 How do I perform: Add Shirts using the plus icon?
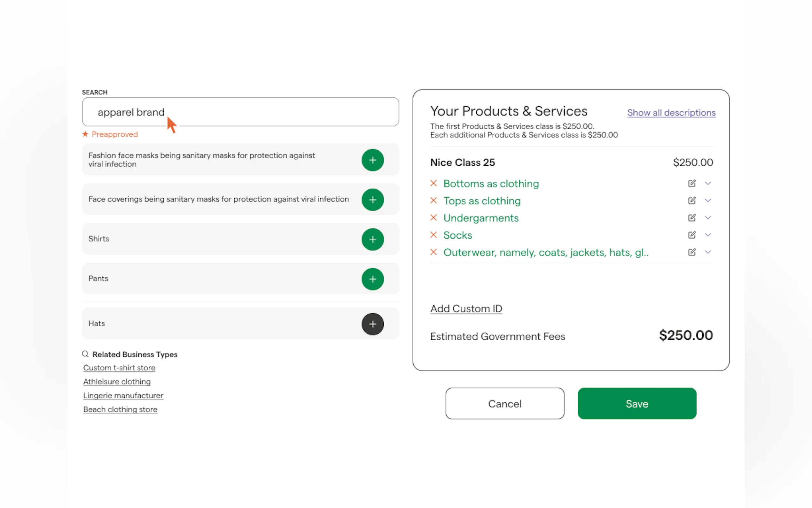(x=372, y=239)
